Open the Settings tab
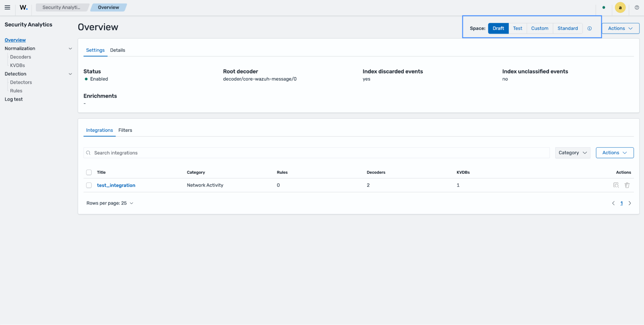The width and height of the screenshot is (644, 325). [95, 50]
